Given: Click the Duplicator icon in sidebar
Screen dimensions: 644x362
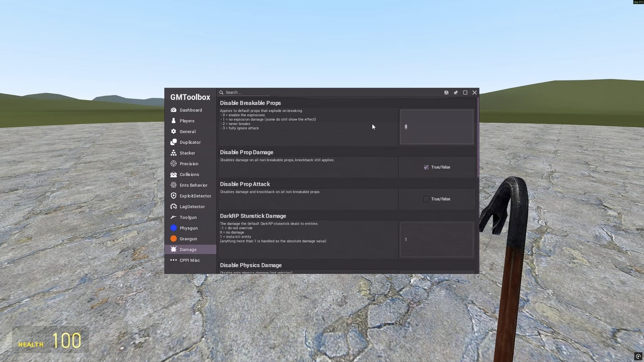Looking at the screenshot, I should [173, 142].
